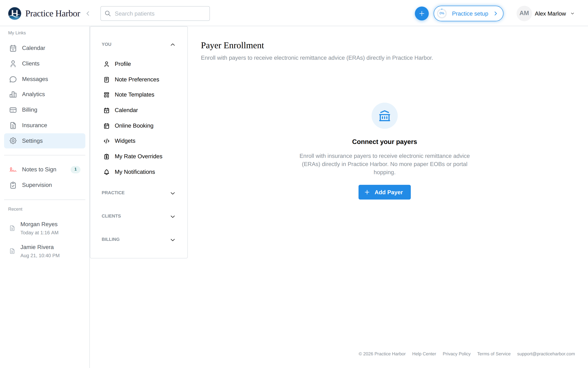Open Practice setup chevron

[x=496, y=14]
